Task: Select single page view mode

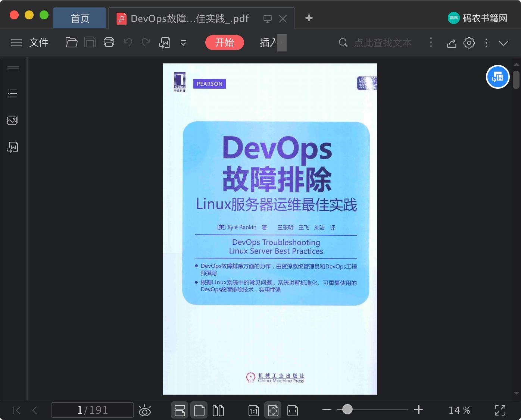Action: pyautogui.click(x=199, y=410)
